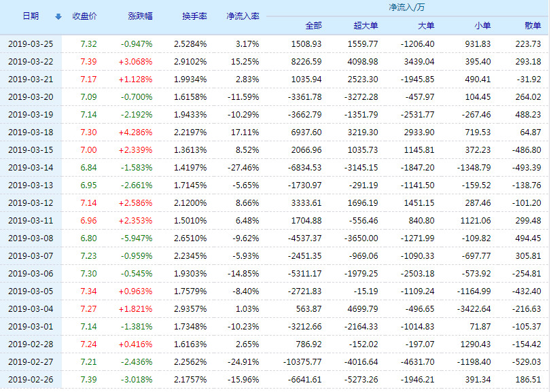
Task: Click the 净流入率 column header
Action: coord(242,16)
